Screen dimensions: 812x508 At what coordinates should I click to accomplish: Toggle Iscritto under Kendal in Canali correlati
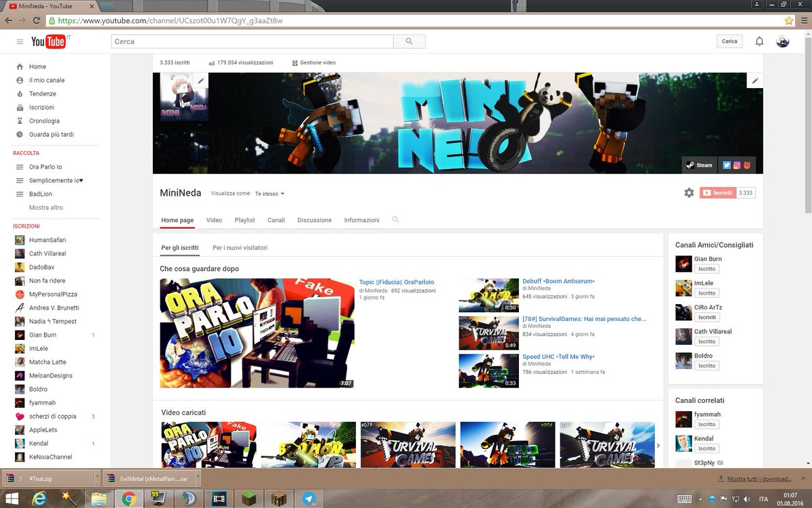coord(707,448)
